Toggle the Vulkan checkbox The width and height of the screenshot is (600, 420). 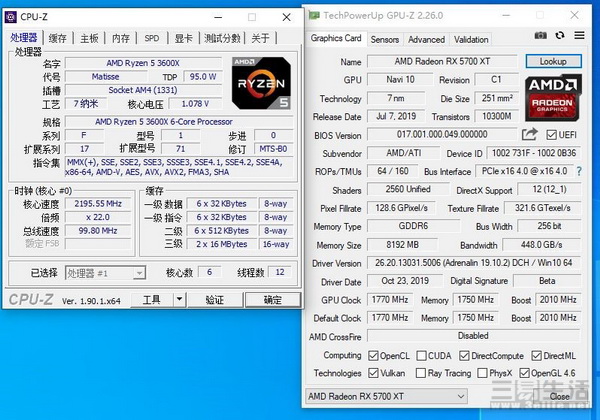373,373
